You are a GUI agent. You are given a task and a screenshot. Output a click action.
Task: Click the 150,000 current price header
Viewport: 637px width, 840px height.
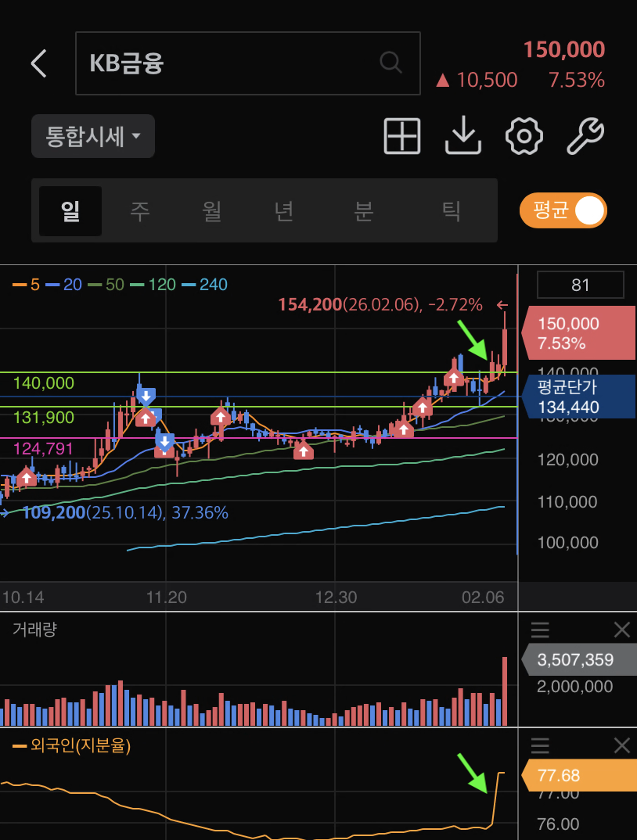click(564, 49)
